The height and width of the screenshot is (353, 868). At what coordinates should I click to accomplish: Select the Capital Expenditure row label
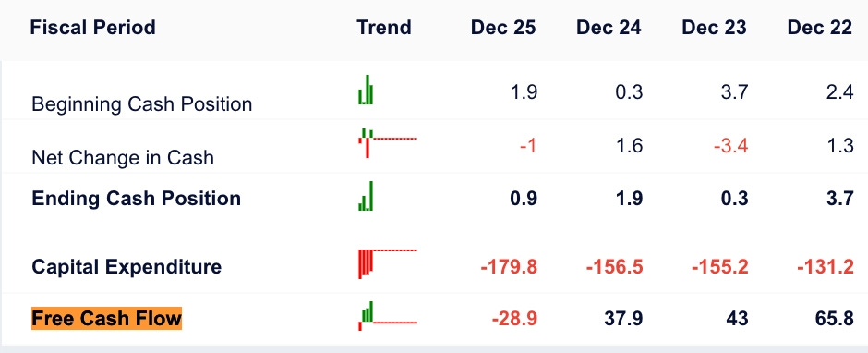127,266
